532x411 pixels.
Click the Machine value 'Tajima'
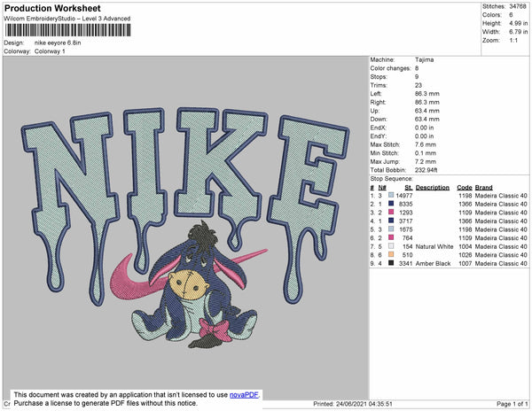coord(424,59)
